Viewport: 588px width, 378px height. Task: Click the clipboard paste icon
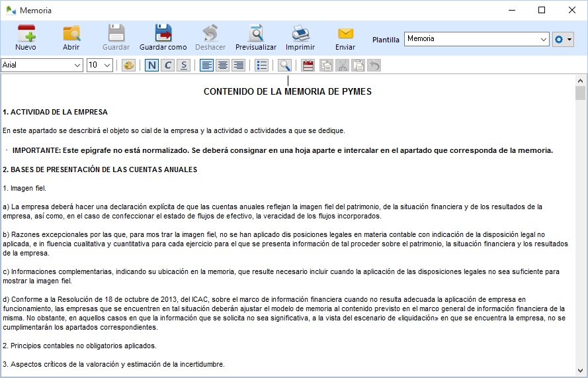pyautogui.click(x=358, y=66)
